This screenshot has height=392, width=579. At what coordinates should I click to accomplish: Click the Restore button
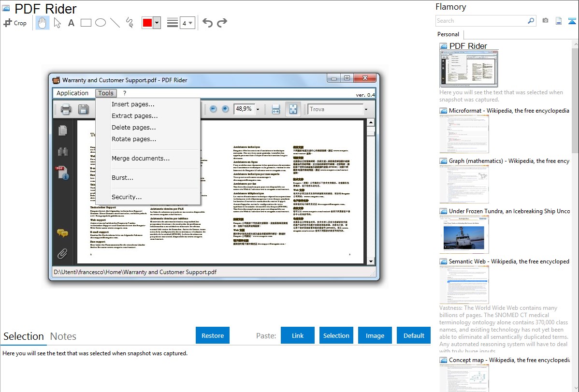pos(213,335)
